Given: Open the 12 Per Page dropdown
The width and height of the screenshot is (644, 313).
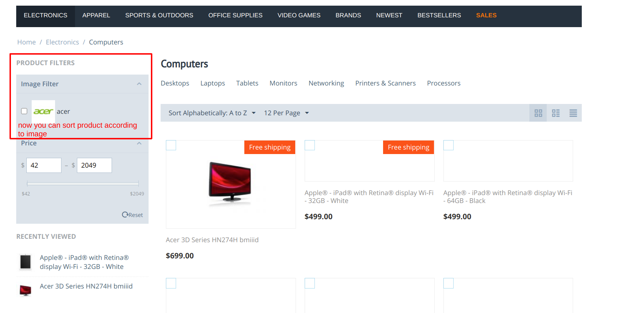Looking at the screenshot, I should [x=287, y=113].
